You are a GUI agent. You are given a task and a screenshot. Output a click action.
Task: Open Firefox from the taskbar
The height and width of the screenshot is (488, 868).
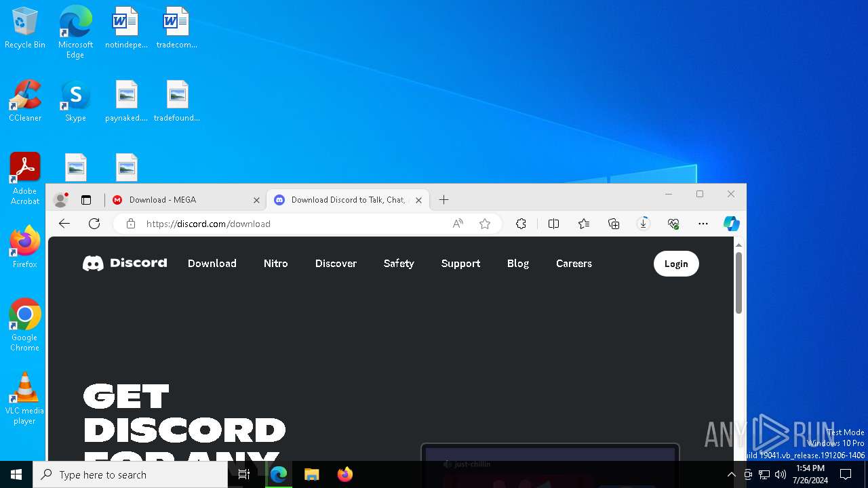coord(344,474)
